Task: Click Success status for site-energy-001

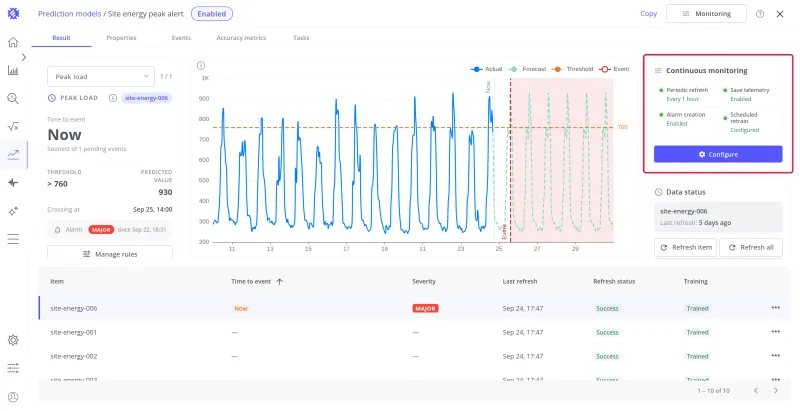Action: (x=607, y=332)
